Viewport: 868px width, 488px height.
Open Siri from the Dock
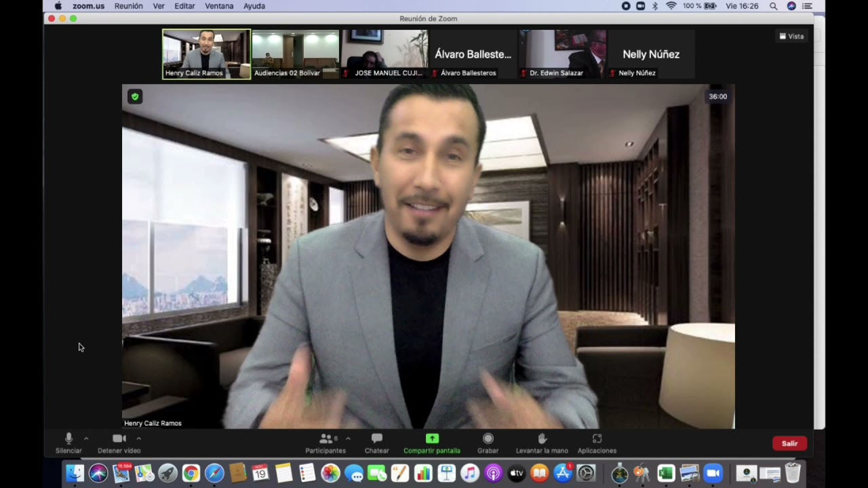point(98,473)
